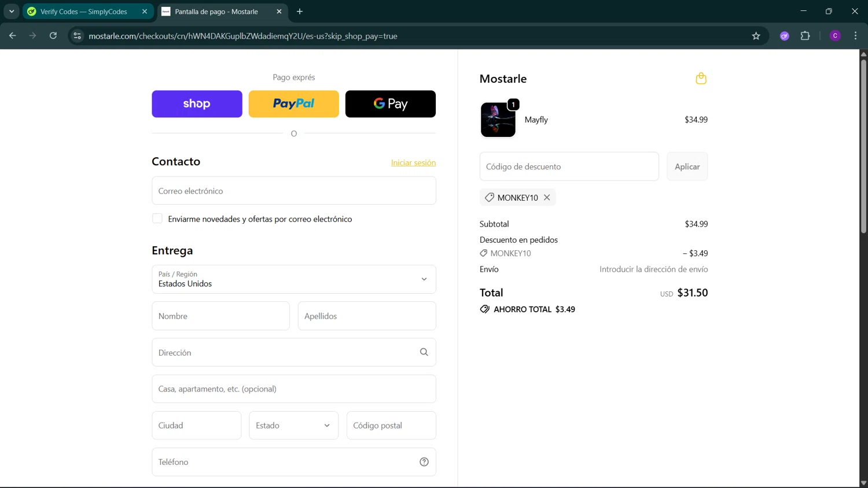Viewport: 868px width, 488px height.
Task: Reload the checkout page
Action: 53,36
